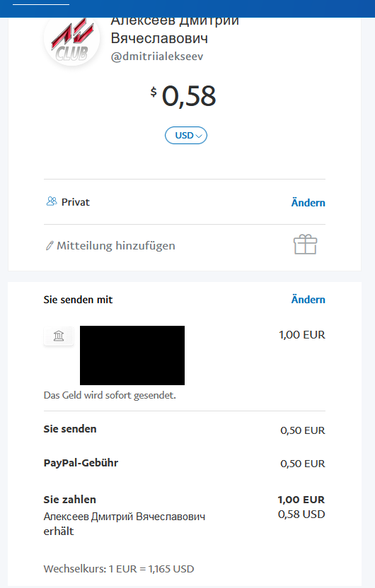This screenshot has width=375, height=588.
Task: Click the Sie senden mit heading
Action: pos(78,300)
